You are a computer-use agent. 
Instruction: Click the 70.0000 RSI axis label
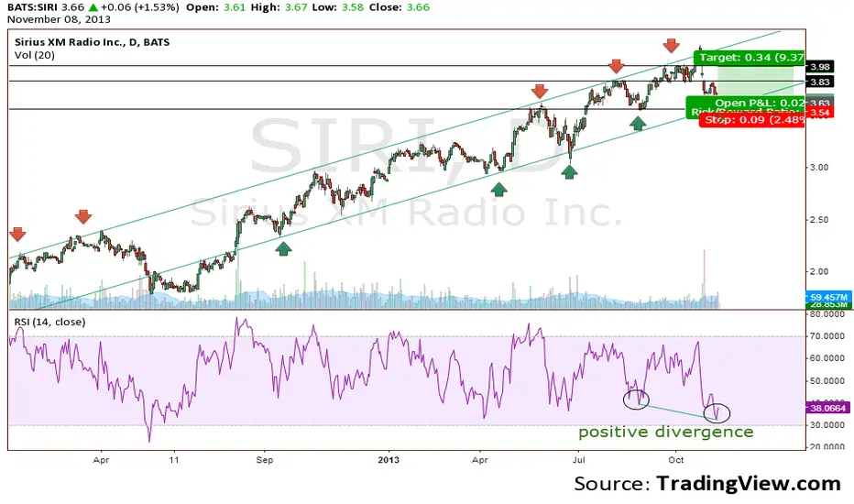pos(827,336)
